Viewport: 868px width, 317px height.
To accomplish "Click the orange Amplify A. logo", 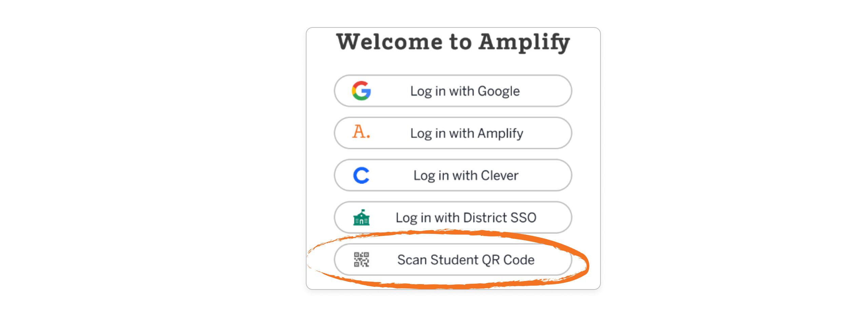I will [361, 132].
